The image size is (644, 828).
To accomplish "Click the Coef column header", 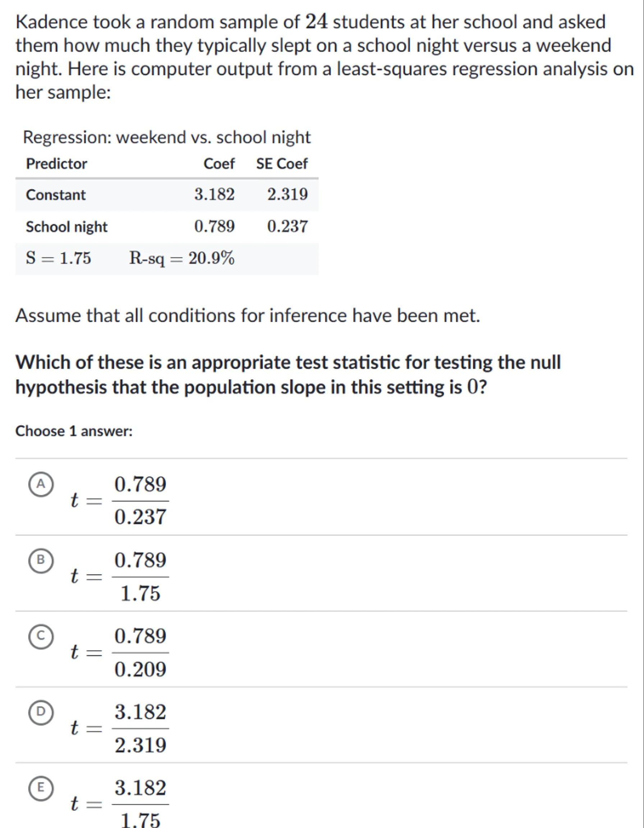I will (219, 164).
